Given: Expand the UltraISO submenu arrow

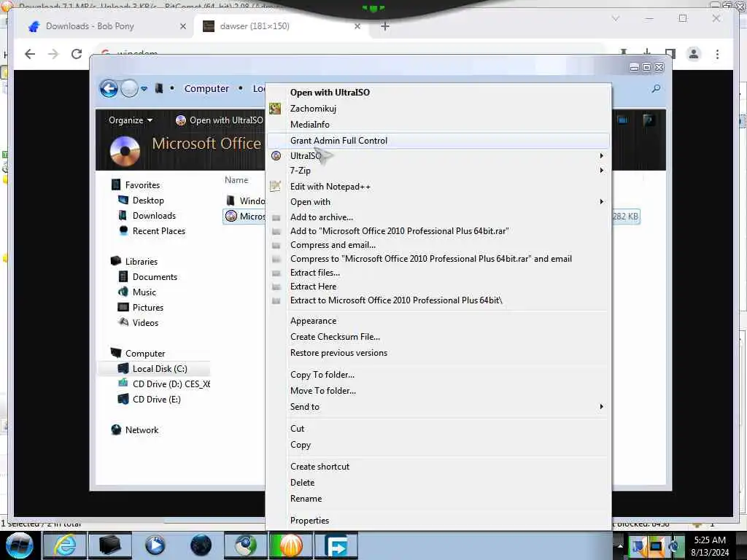Looking at the screenshot, I should (601, 156).
